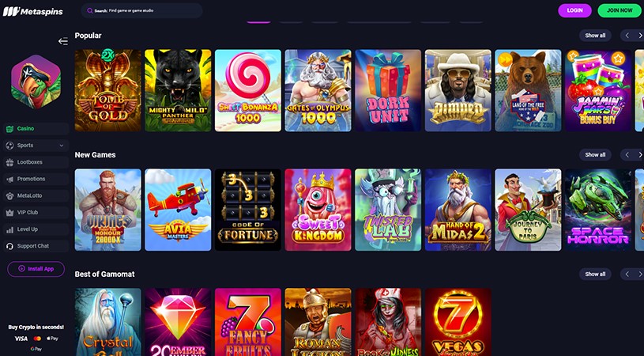Go to the Promotions section
Image resolution: width=644 pixels, height=356 pixels.
36,179
